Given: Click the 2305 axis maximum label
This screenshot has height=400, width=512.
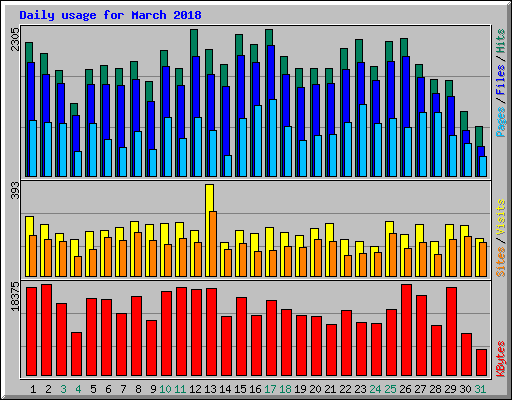Looking at the screenshot, I should click(15, 39).
